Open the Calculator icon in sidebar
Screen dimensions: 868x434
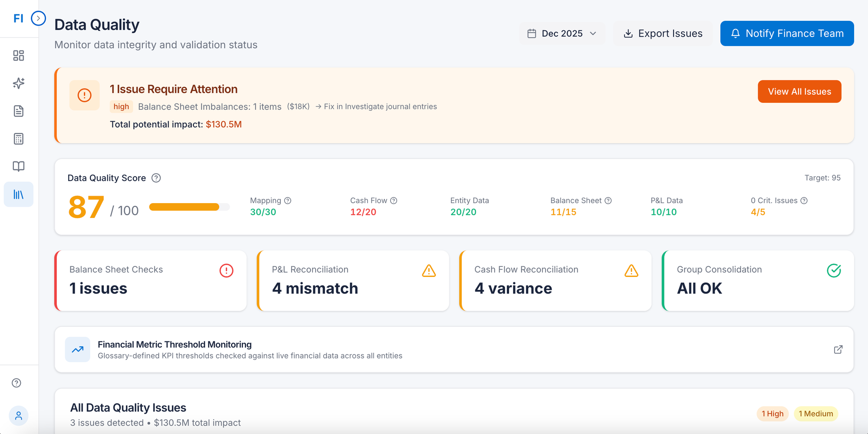tap(18, 138)
